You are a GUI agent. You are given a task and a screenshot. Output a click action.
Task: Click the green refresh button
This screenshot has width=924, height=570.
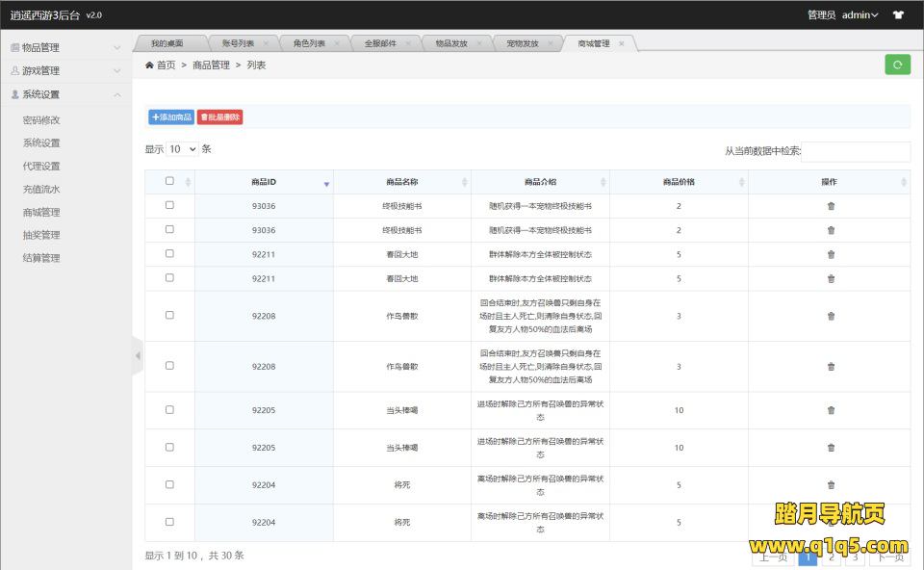pyautogui.click(x=897, y=65)
